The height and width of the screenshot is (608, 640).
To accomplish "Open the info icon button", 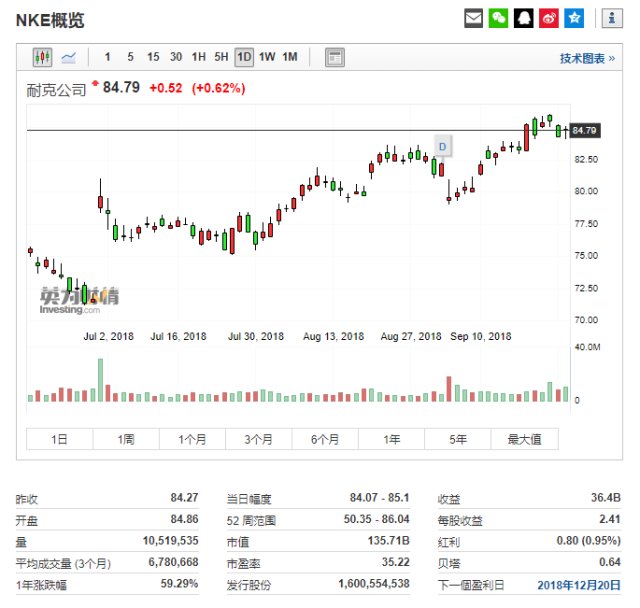I will 612,18.
